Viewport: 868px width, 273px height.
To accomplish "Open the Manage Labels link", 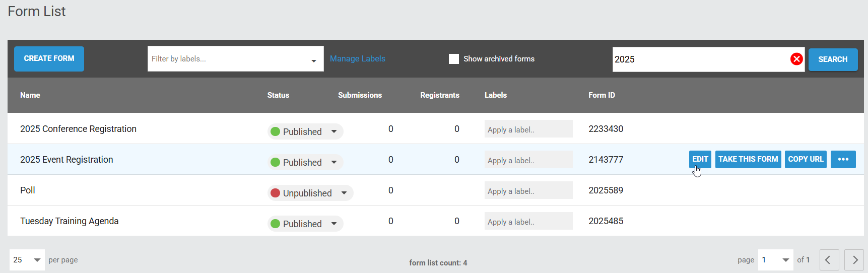I will [x=358, y=59].
